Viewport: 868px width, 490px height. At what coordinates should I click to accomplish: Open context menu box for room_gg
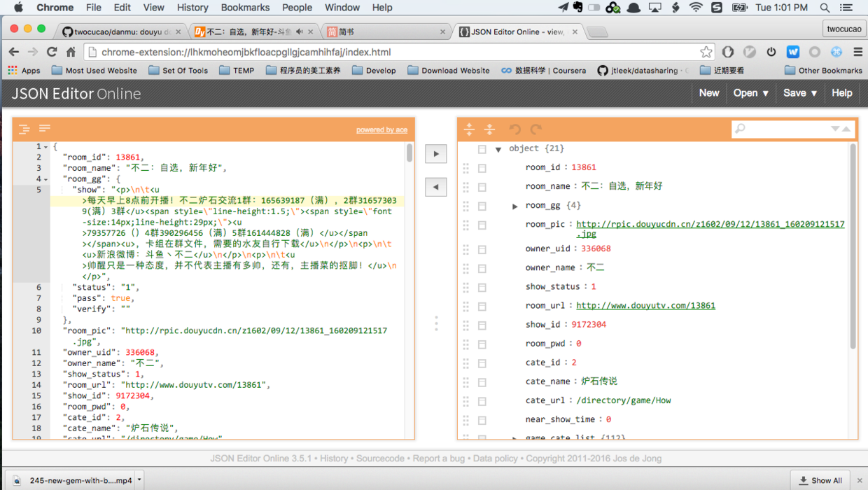pos(482,206)
